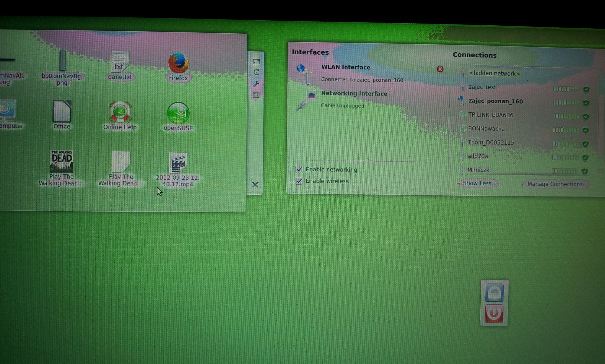605x364 pixels.
Task: Connect to the hidden network entry
Action: [x=494, y=74]
